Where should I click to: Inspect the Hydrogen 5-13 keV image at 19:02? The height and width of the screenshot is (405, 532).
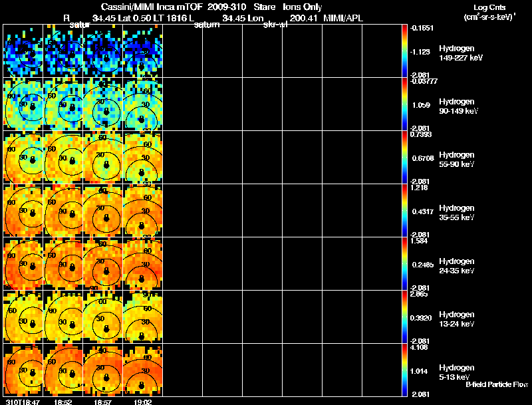pyautogui.click(x=143, y=370)
